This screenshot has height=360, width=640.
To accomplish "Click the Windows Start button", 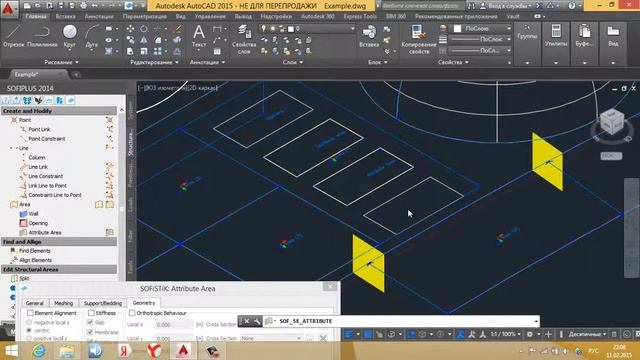I will click(11, 351).
